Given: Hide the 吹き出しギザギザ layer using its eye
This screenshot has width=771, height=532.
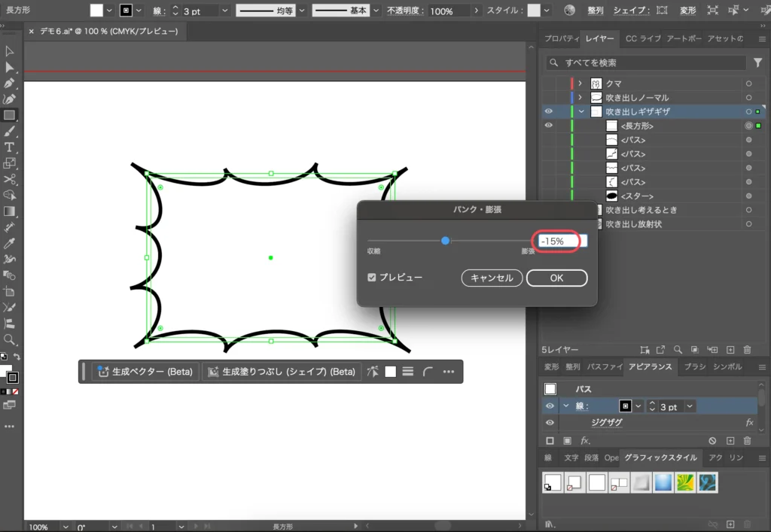Looking at the screenshot, I should [548, 111].
